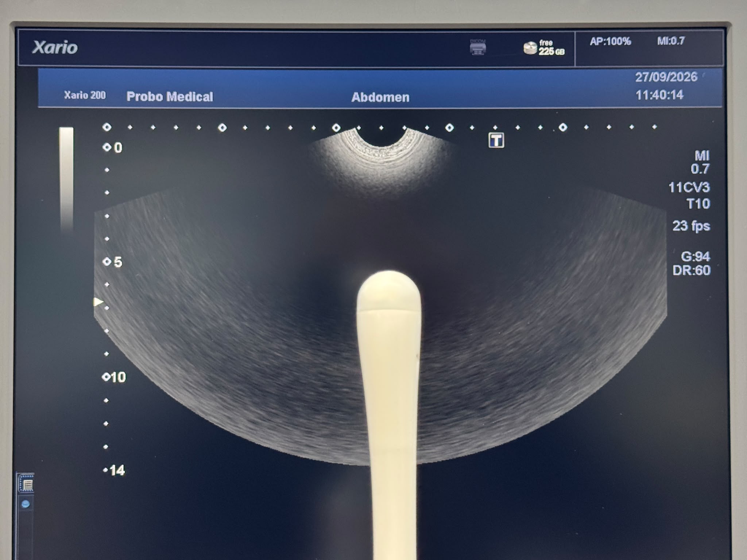Click the Xario 200 label
Image resolution: width=747 pixels, height=560 pixels.
(x=85, y=96)
